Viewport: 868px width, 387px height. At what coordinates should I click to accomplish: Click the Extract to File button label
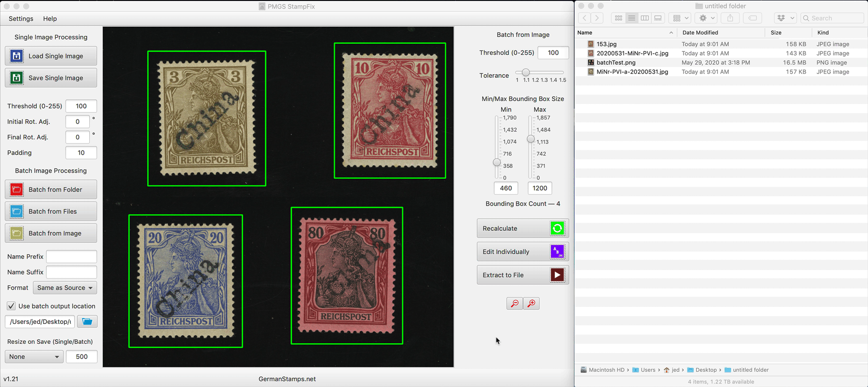point(503,275)
